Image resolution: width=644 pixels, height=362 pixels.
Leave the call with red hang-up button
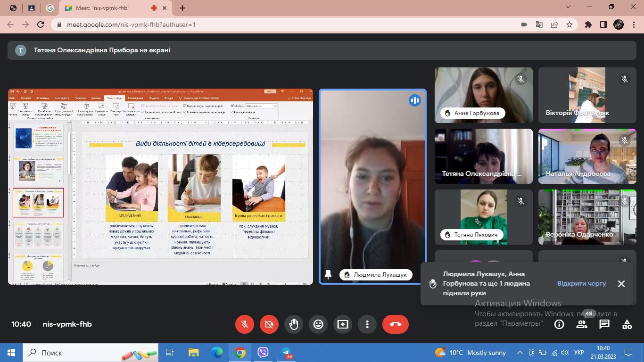[395, 324]
